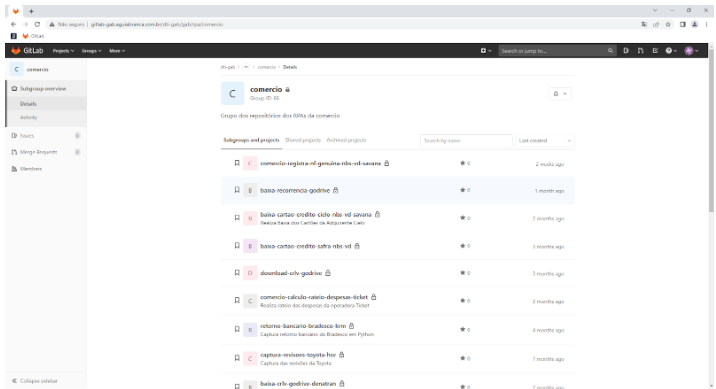716x389 pixels.
Task: Click 'Group ID: 66' text
Action: (264, 98)
